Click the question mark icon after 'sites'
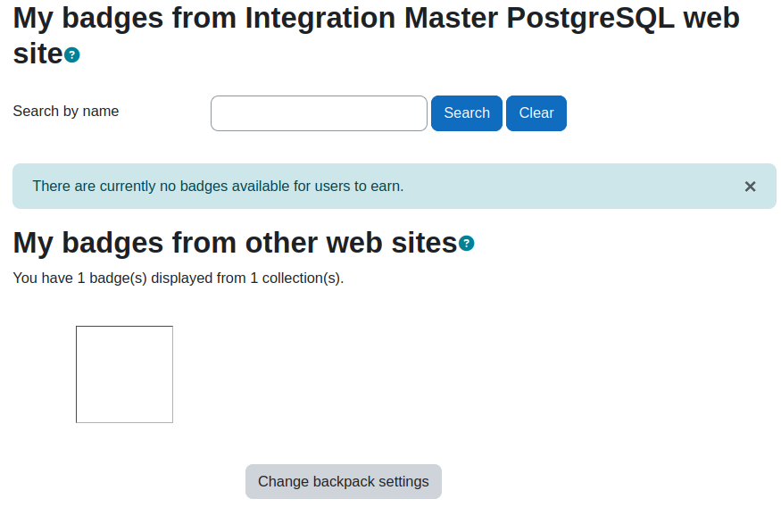Screen dimensions: 781x532 [x=466, y=244]
